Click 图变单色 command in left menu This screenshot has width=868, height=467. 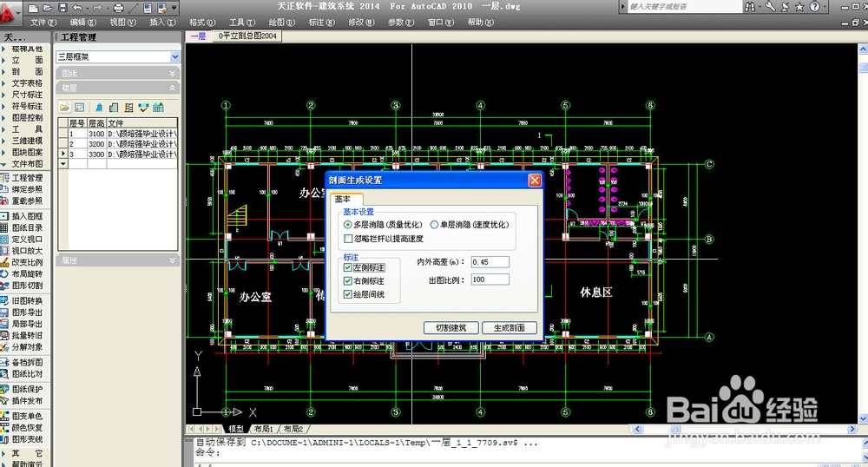click(27, 416)
